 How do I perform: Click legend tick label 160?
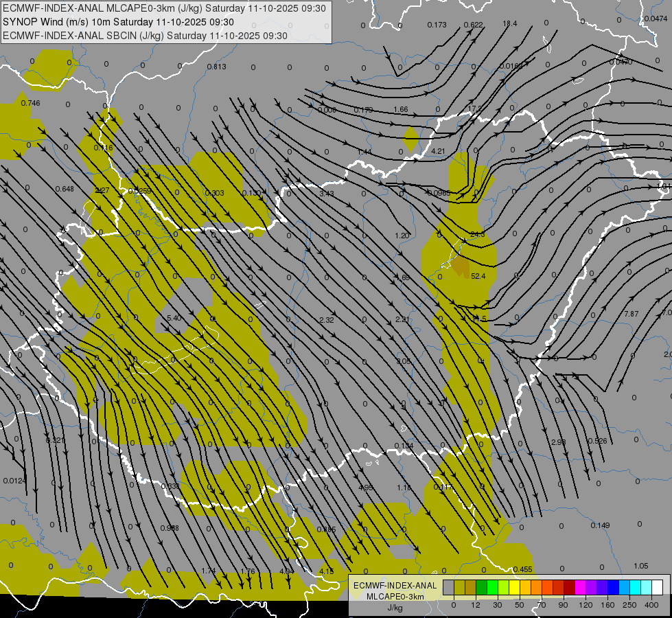coord(607,605)
